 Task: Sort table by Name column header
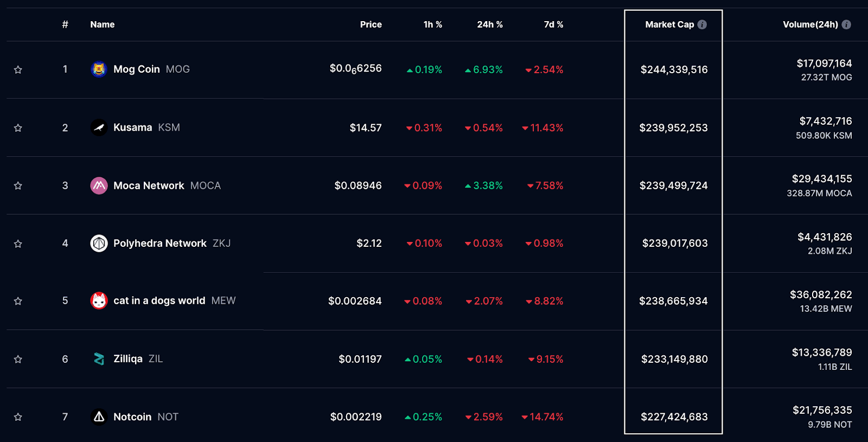coord(103,24)
